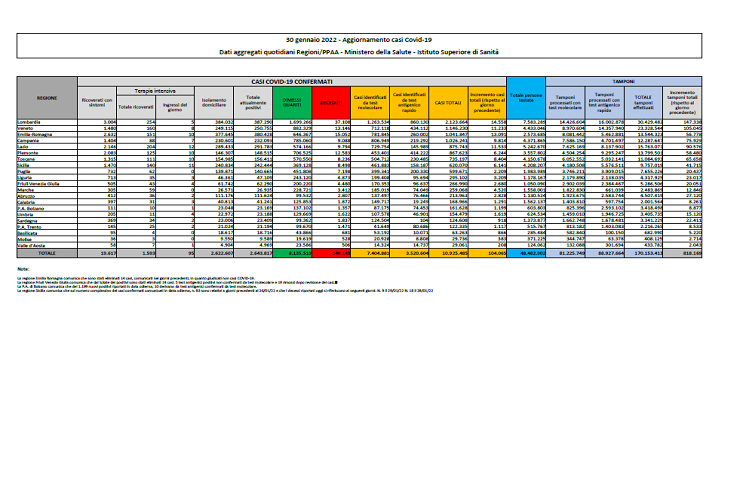
Task: Click the TOTALE row label
Action: click(47, 254)
